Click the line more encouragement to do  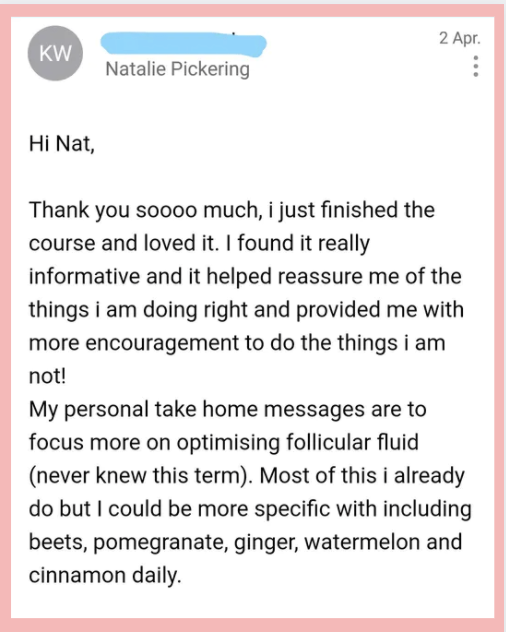coord(237,343)
